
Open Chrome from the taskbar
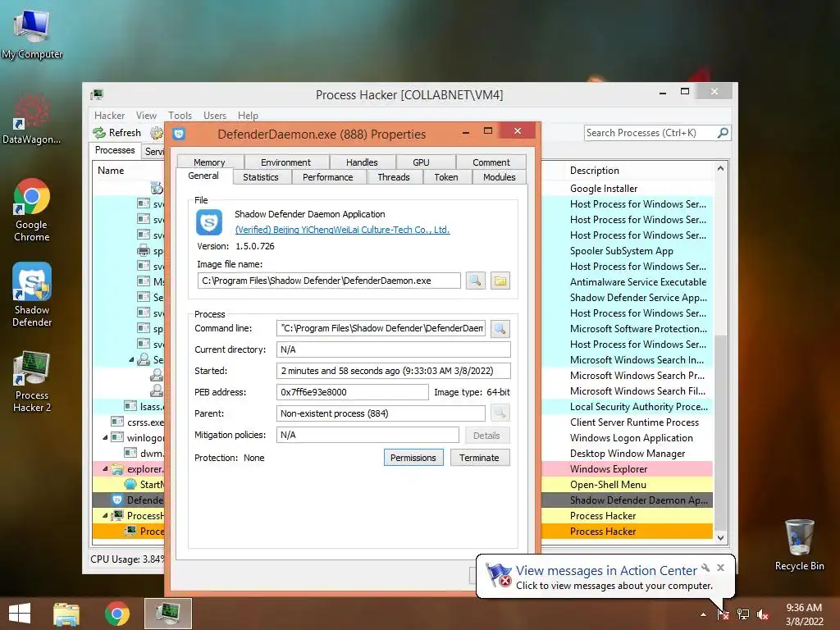click(116, 614)
